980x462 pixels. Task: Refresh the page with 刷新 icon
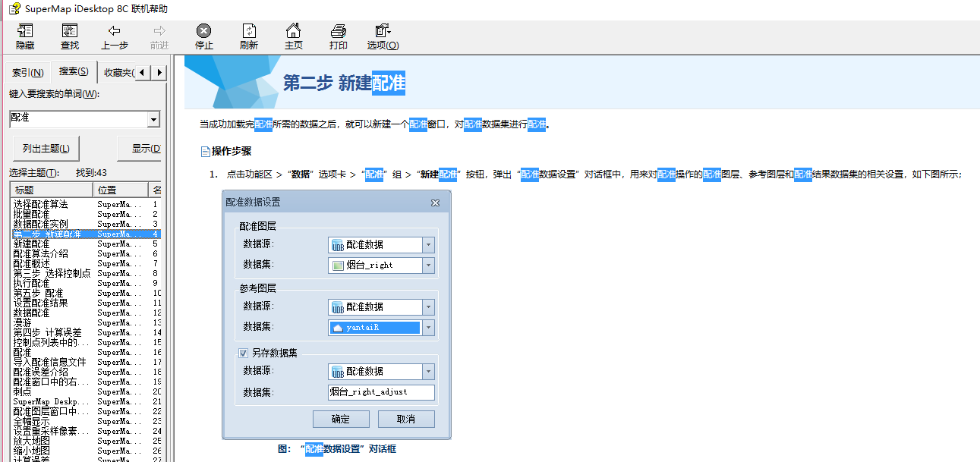(x=249, y=31)
